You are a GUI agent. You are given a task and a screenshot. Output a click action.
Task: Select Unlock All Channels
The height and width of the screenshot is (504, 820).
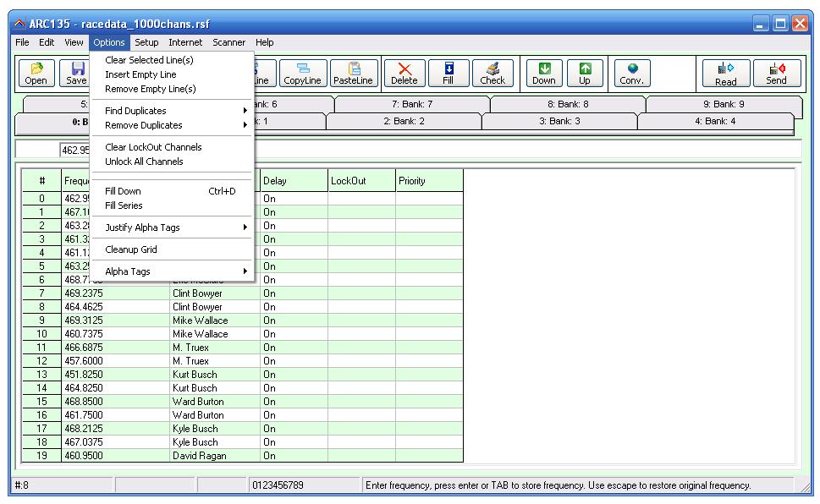[173, 162]
